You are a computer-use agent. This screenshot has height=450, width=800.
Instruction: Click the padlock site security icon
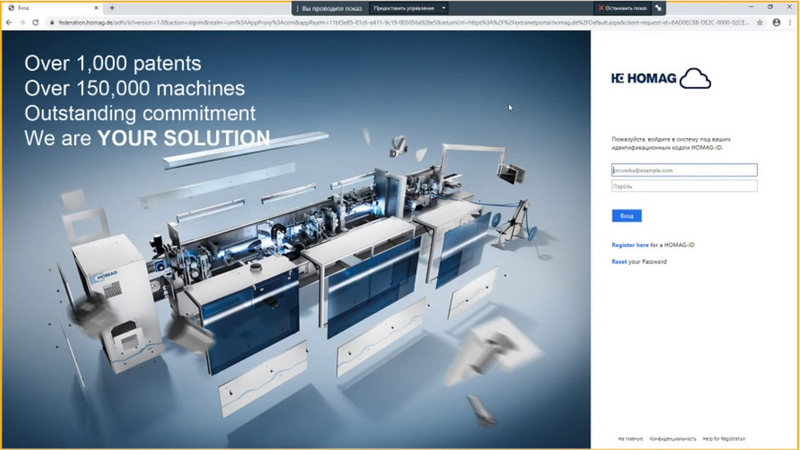coord(51,22)
